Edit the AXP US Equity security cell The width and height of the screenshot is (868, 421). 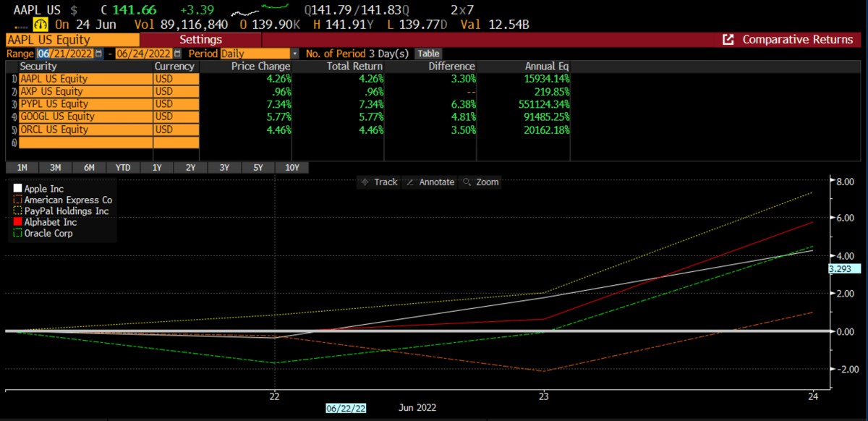point(85,92)
